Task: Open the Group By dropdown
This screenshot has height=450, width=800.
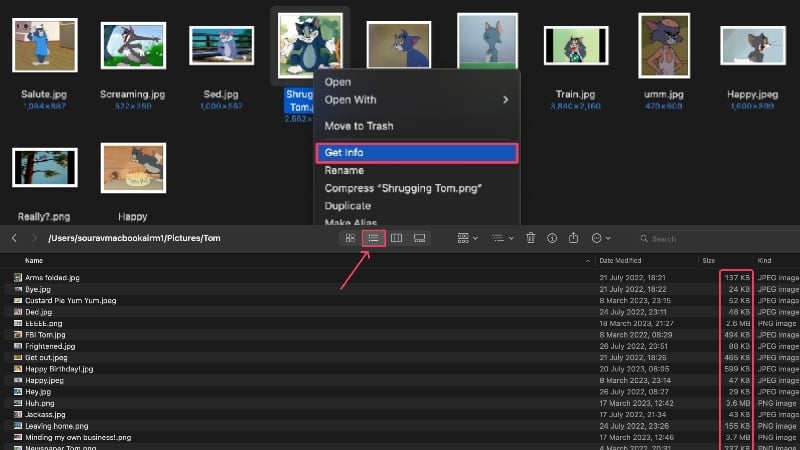Action: tap(467, 238)
